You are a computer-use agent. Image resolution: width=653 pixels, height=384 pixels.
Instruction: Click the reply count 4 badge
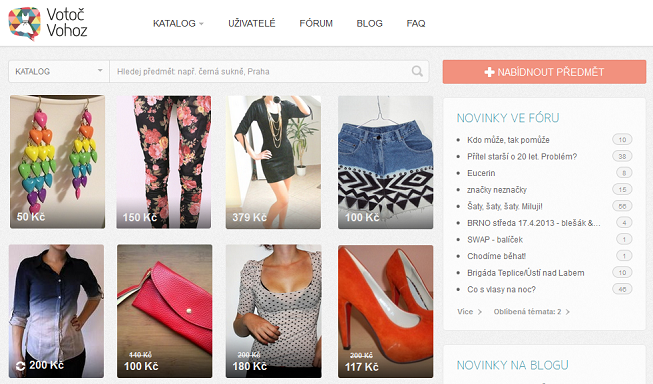coord(624,223)
